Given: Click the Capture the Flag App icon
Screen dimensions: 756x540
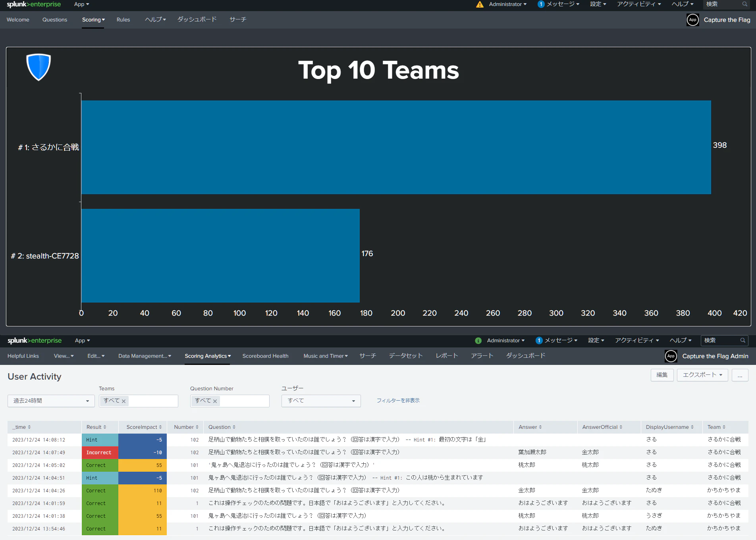Looking at the screenshot, I should click(x=693, y=20).
